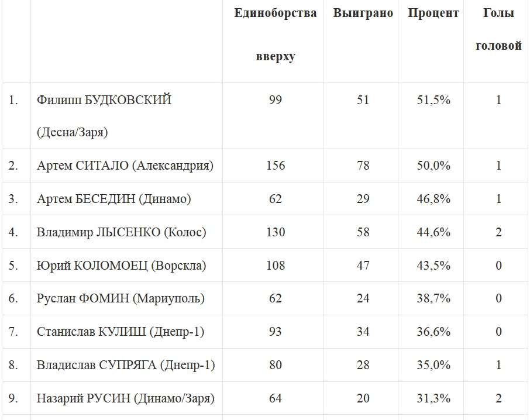Click the "Единоборства вверху" column header

(275, 35)
